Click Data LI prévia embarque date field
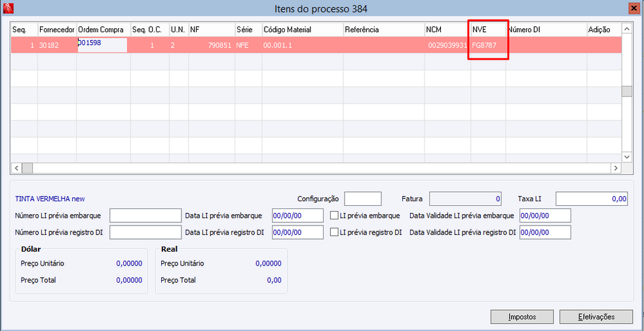 [x=298, y=215]
